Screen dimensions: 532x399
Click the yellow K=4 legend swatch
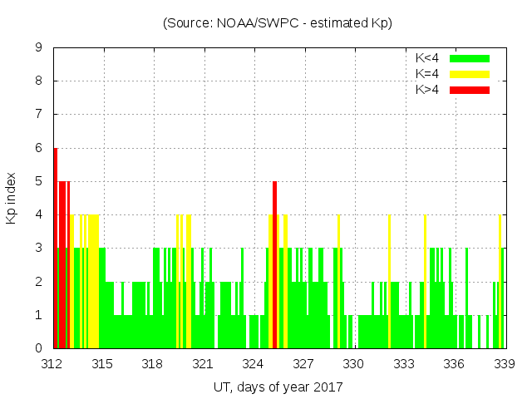tap(470, 74)
